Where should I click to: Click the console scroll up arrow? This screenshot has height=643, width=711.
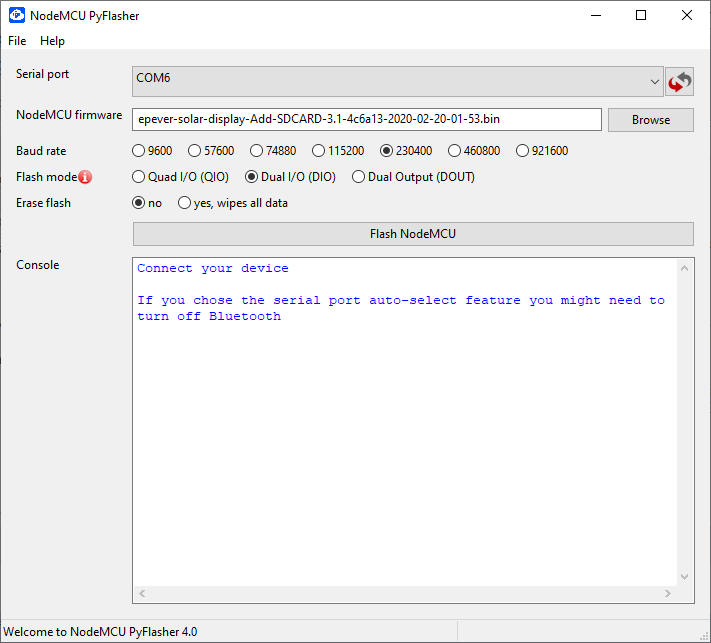tap(685, 268)
